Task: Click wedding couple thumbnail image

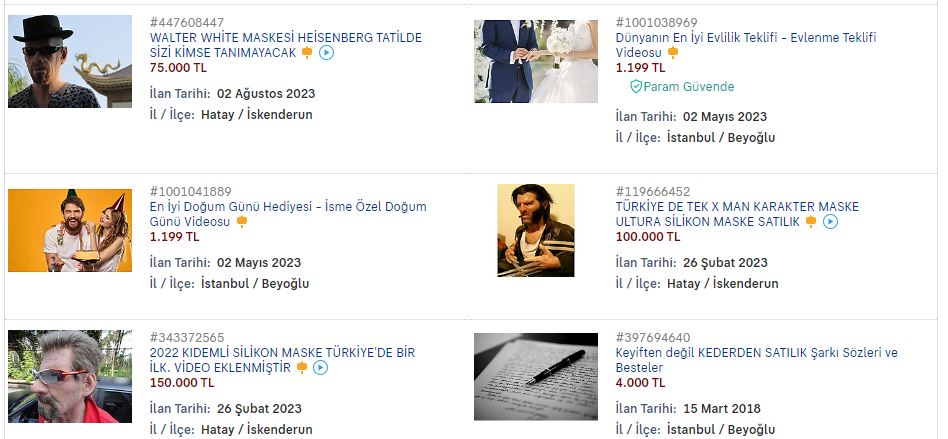Action: coord(536,61)
